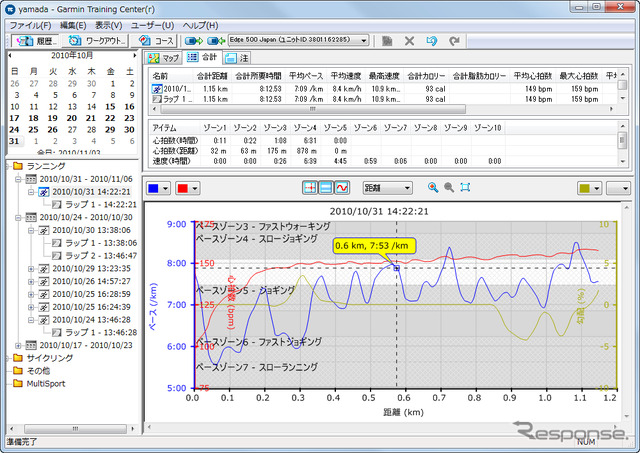Select October 15 in the calendar

point(110,107)
